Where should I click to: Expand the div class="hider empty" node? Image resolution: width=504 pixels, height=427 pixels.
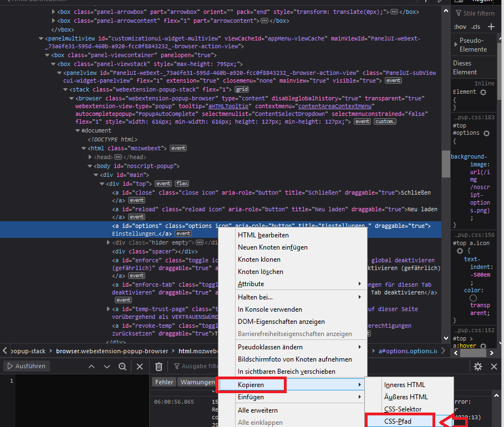(x=109, y=242)
